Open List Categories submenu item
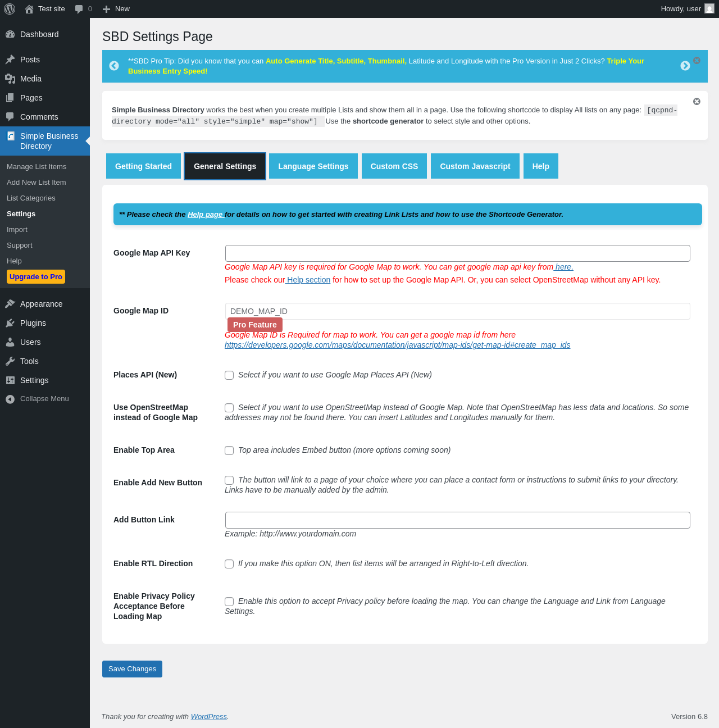Viewport: 719px width, 728px height. [31, 198]
